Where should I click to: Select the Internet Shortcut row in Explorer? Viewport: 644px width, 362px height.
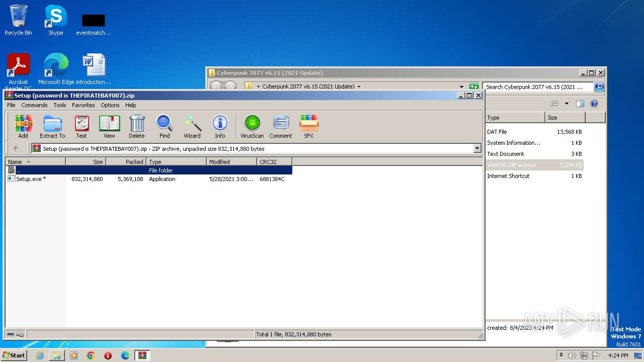[x=534, y=176]
